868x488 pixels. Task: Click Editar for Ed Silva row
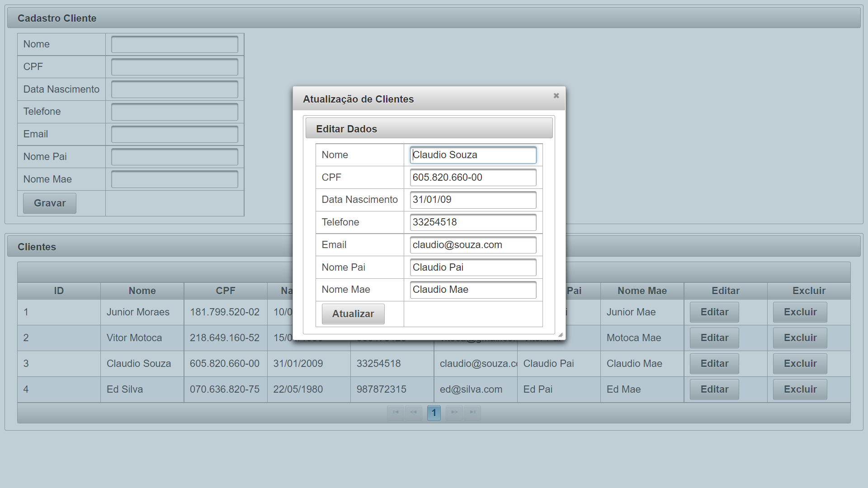[x=714, y=389]
